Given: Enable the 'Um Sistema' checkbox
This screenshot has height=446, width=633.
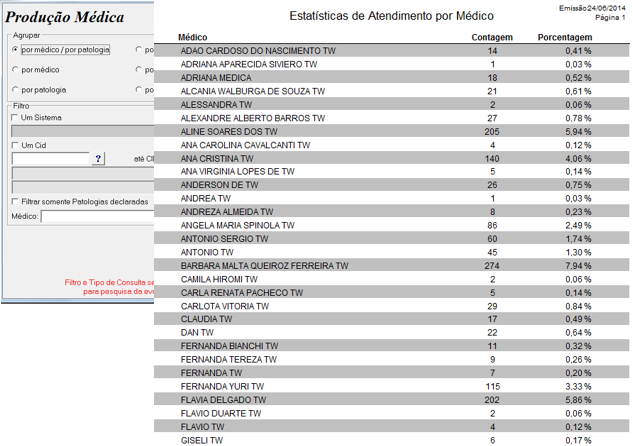Looking at the screenshot, I should 15,117.
